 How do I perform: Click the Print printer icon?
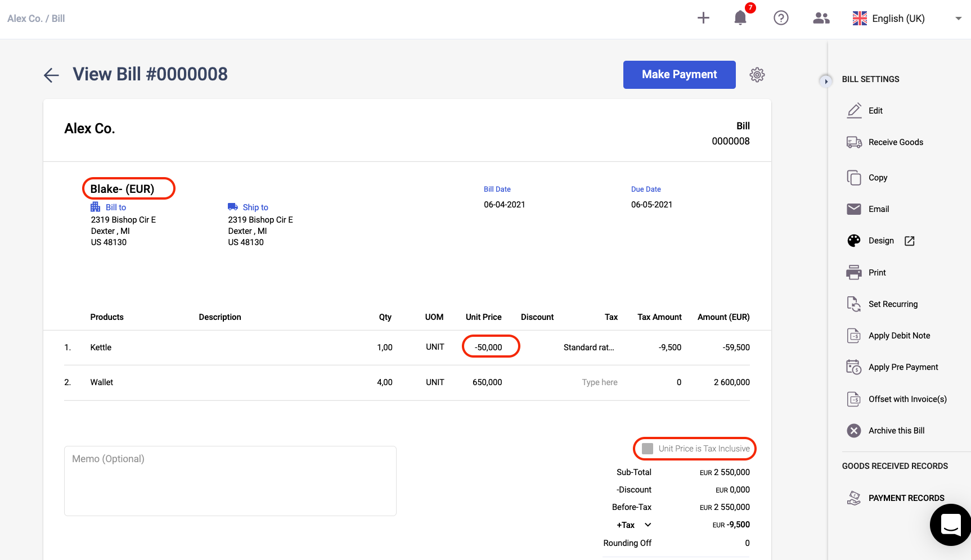tap(854, 273)
